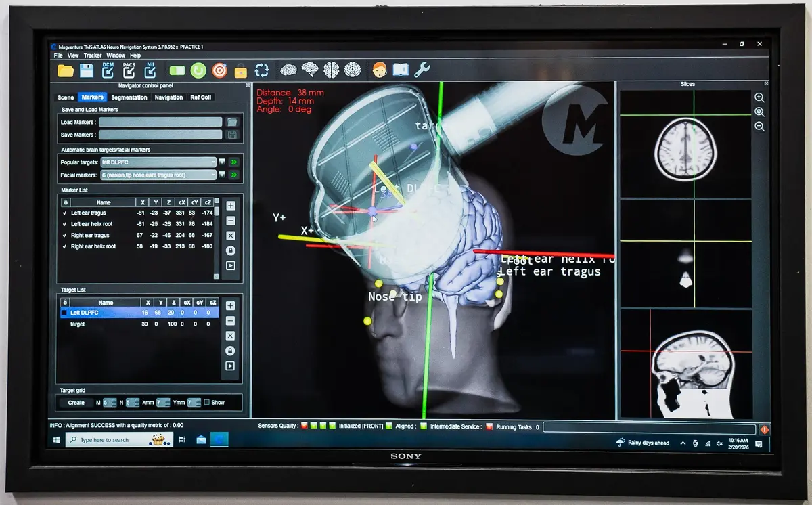This screenshot has height=505, width=812.
Task: Open the Tracker menu
Action: pos(93,56)
